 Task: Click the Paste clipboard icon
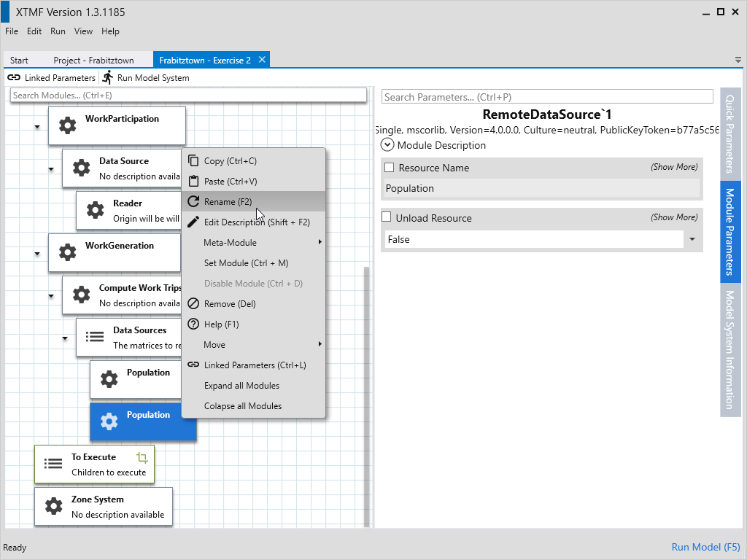pyautogui.click(x=193, y=182)
